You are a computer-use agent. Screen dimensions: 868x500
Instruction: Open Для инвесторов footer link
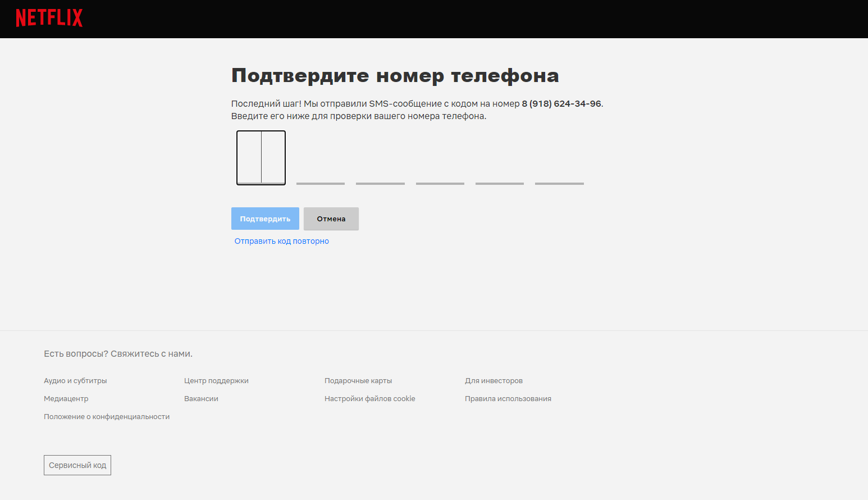click(x=494, y=381)
